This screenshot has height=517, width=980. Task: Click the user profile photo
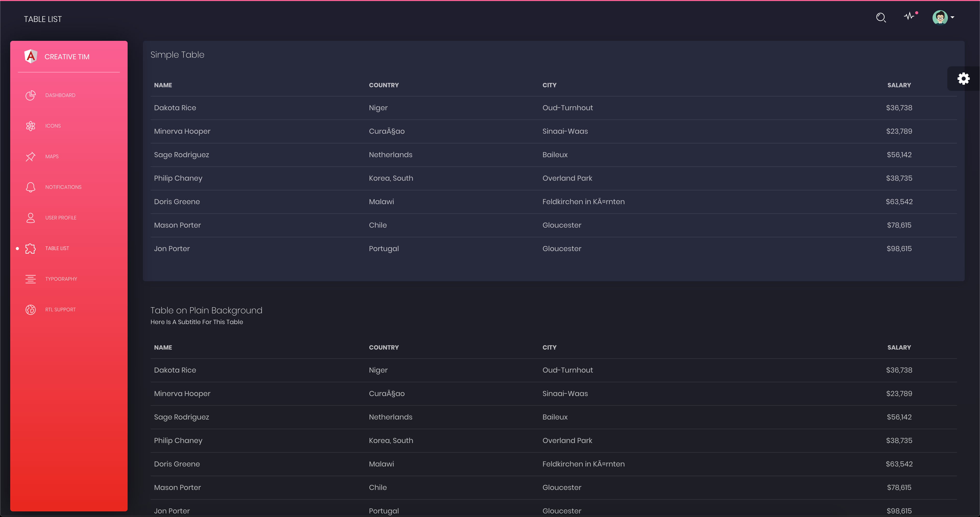(x=940, y=17)
